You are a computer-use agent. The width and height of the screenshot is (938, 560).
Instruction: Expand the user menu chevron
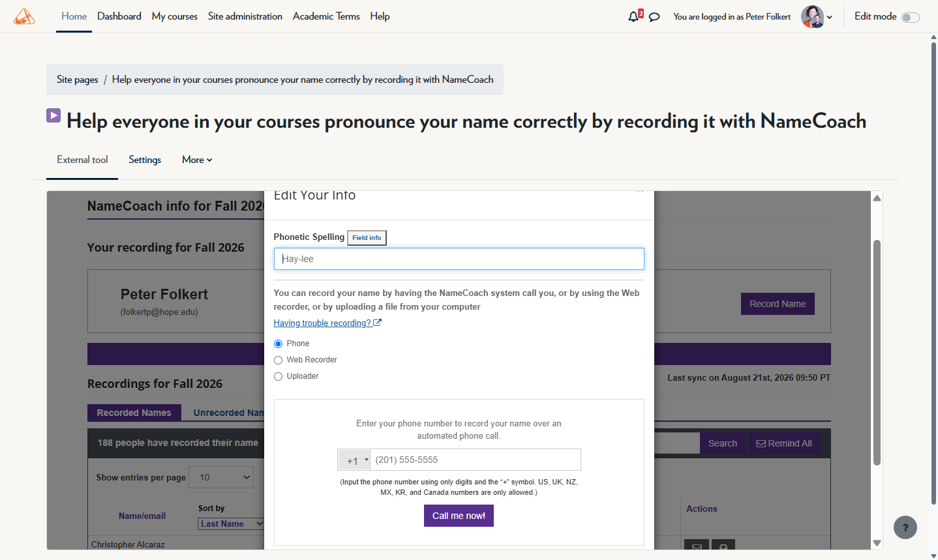click(x=830, y=18)
